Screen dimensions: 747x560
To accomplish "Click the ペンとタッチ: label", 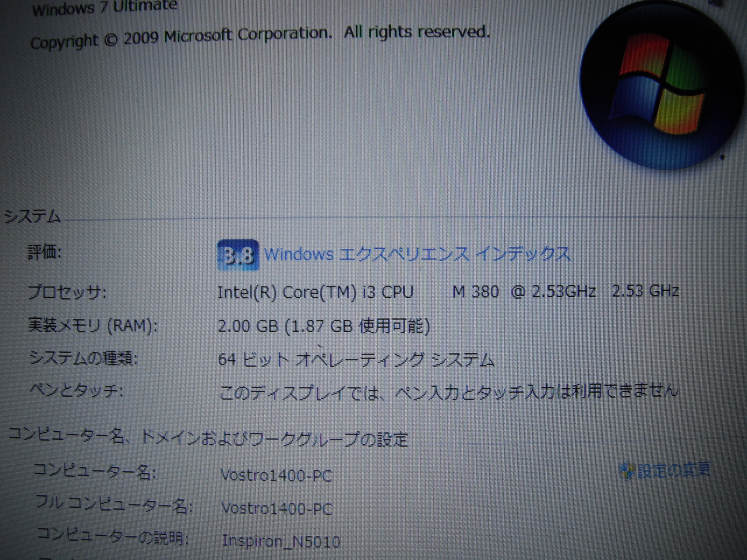I will 76,390.
